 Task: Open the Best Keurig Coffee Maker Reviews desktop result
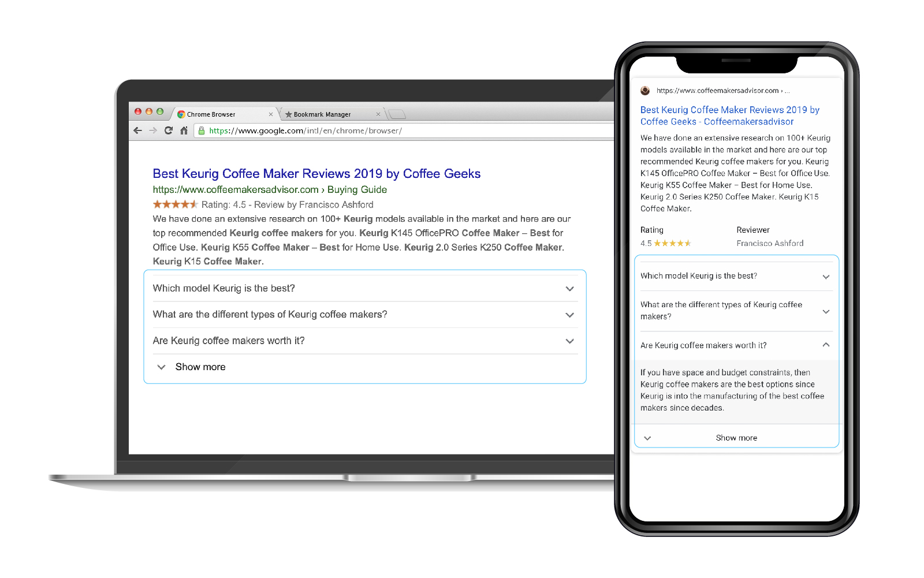[x=316, y=174]
